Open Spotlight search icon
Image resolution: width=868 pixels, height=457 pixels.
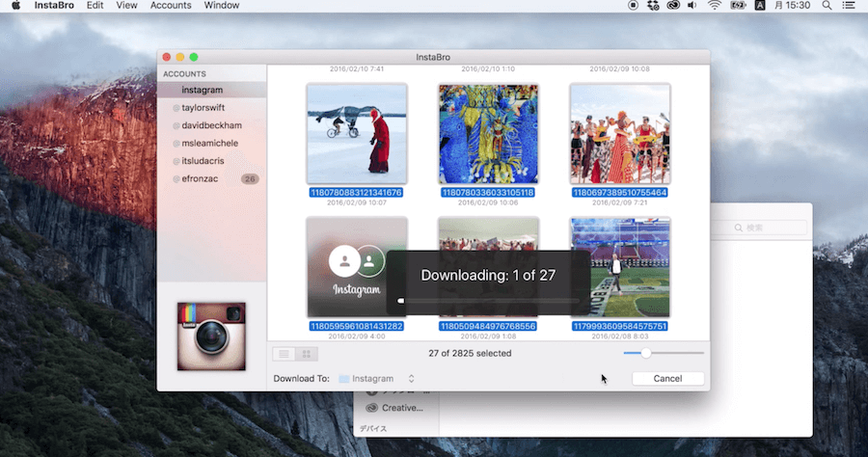coord(827,6)
